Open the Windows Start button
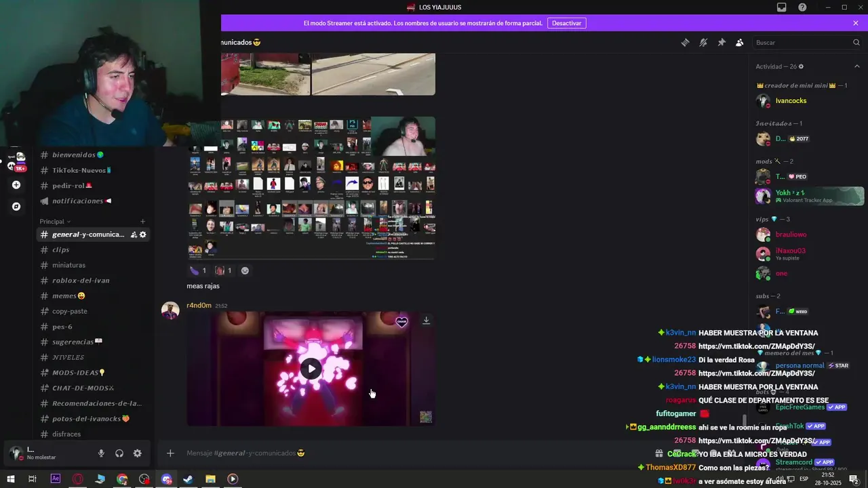This screenshot has height=488, width=868. coord(10,479)
